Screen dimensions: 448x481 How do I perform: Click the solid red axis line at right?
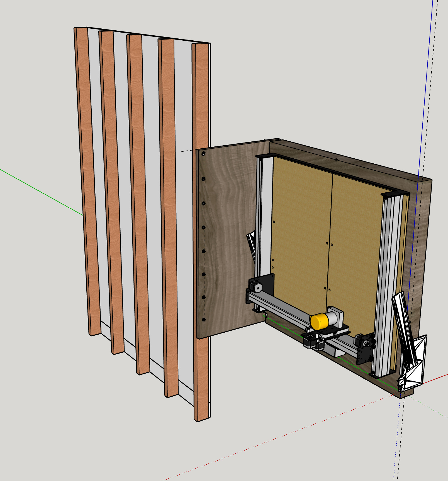point(435,379)
